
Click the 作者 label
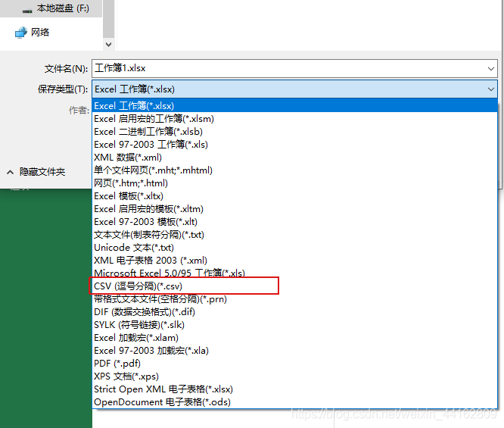[79, 111]
